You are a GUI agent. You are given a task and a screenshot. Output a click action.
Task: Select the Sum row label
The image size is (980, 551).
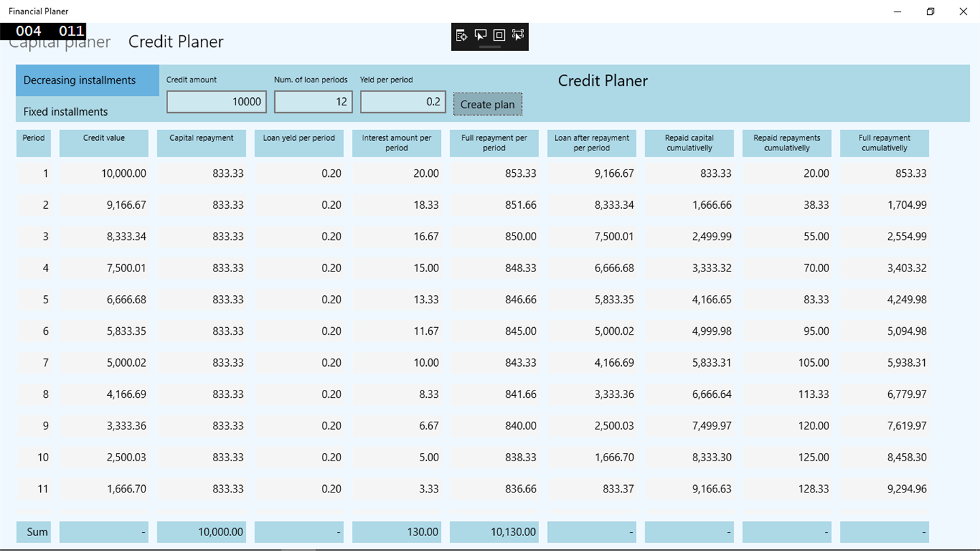pos(33,532)
